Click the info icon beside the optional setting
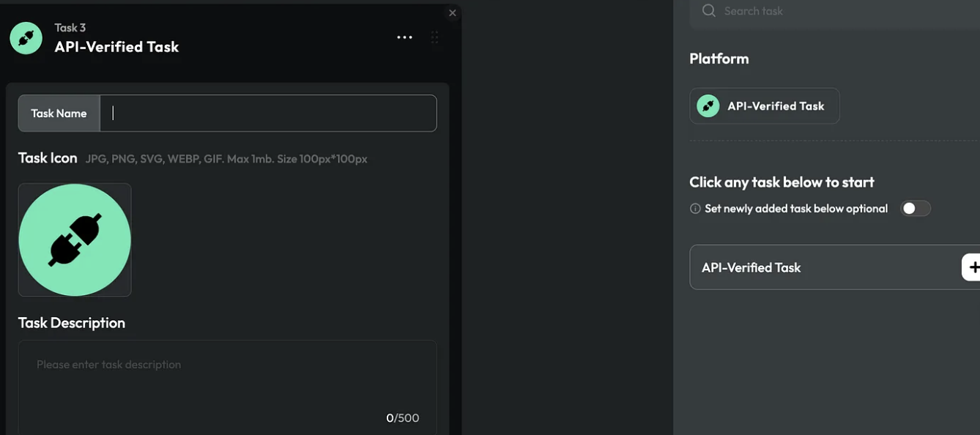This screenshot has height=435, width=980. coord(695,209)
